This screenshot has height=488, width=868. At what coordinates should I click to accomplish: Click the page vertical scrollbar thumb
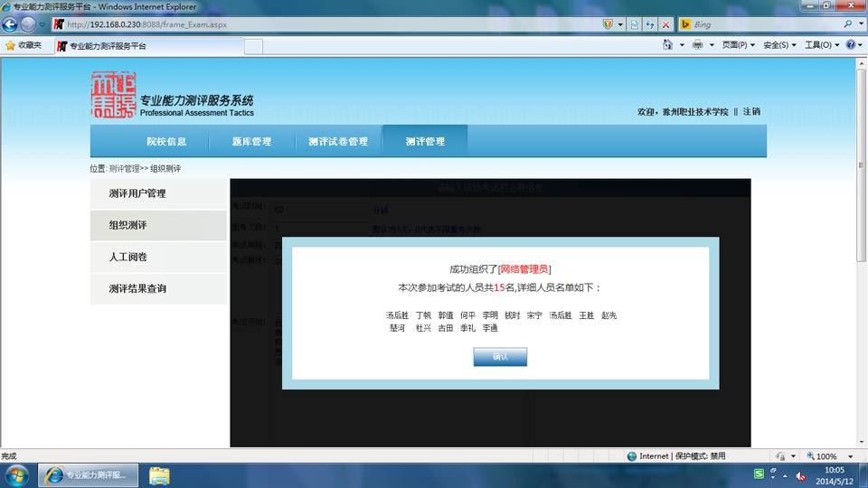[861, 164]
